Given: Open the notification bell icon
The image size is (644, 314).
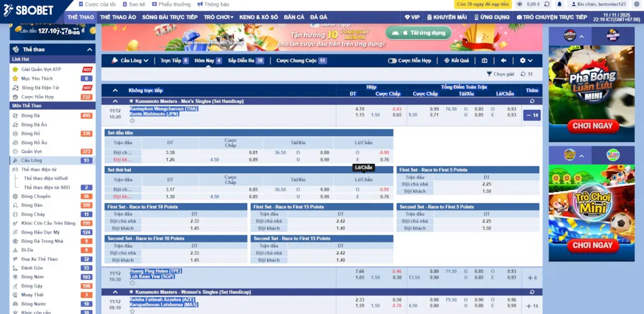Looking at the screenshot, I should [x=560, y=4].
